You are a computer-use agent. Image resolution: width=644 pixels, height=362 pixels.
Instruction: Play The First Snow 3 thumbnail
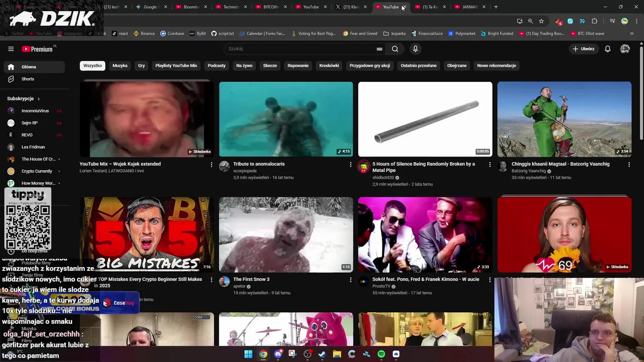[286, 234]
